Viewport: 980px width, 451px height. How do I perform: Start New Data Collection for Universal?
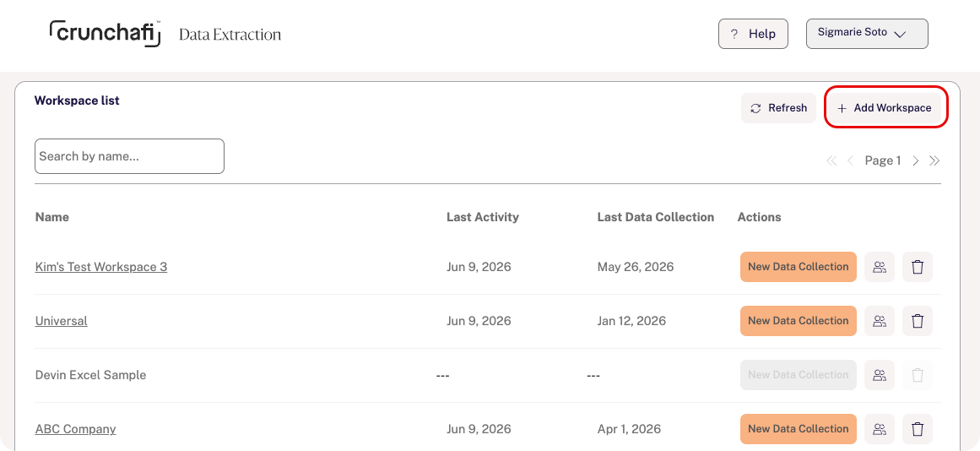(799, 321)
